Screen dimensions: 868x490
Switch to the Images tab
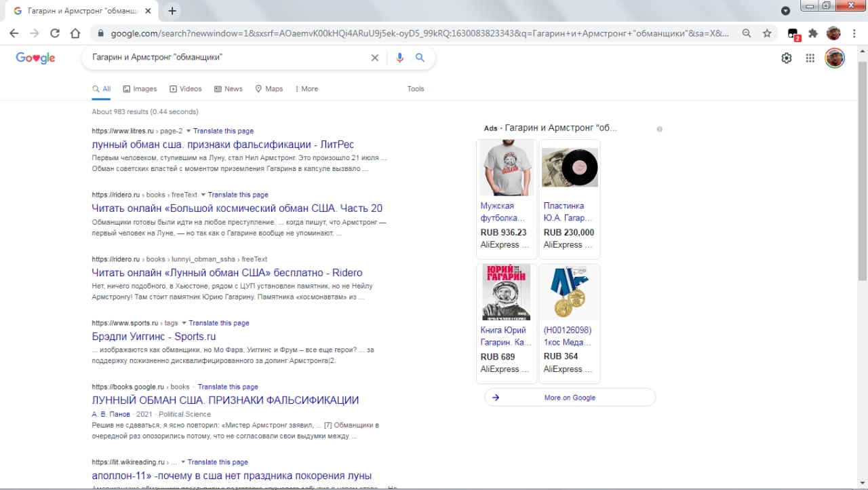click(140, 89)
